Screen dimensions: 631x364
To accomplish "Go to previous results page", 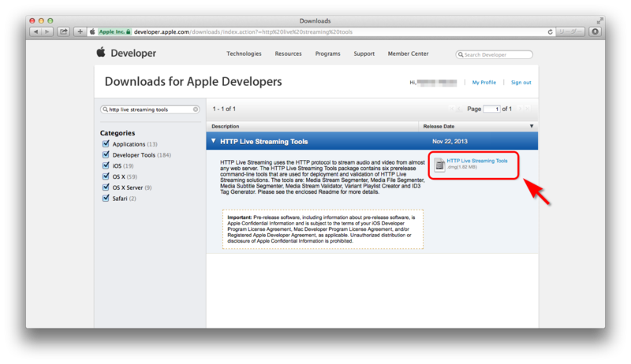I will [459, 109].
